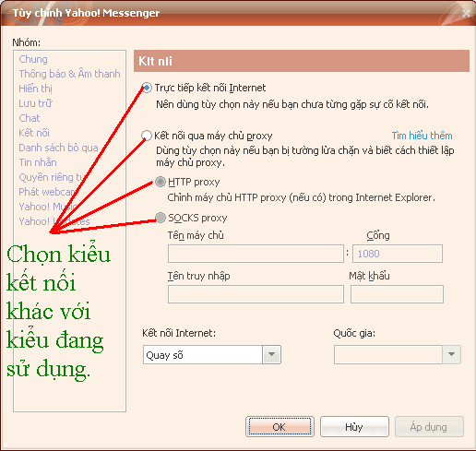This screenshot has height=451, width=476.
Task: Go to the 'Chat' settings group
Action: point(30,118)
